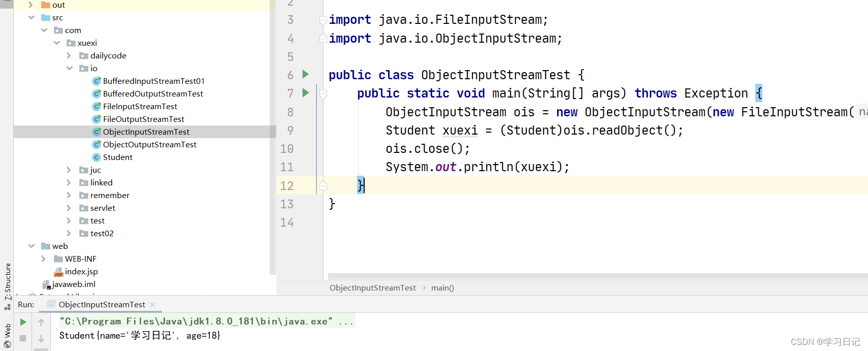Expand the juc package
Screen dimensions: 868x351
coord(69,170)
